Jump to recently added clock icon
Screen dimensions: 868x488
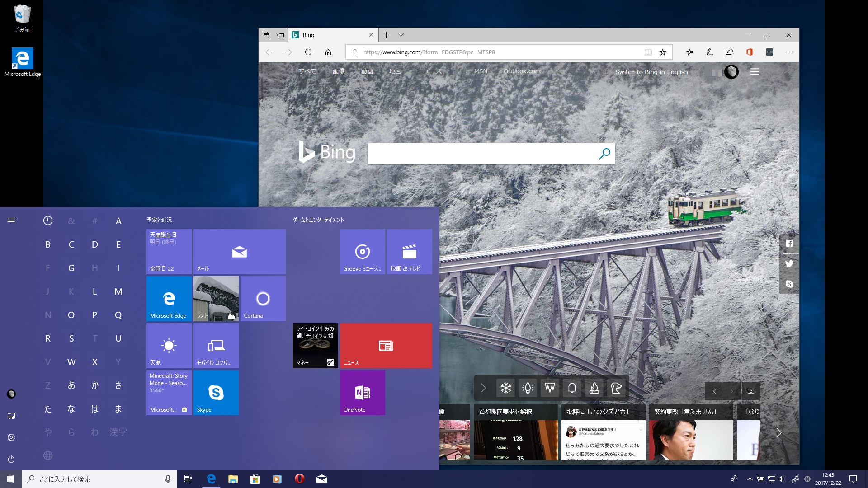[48, 221]
